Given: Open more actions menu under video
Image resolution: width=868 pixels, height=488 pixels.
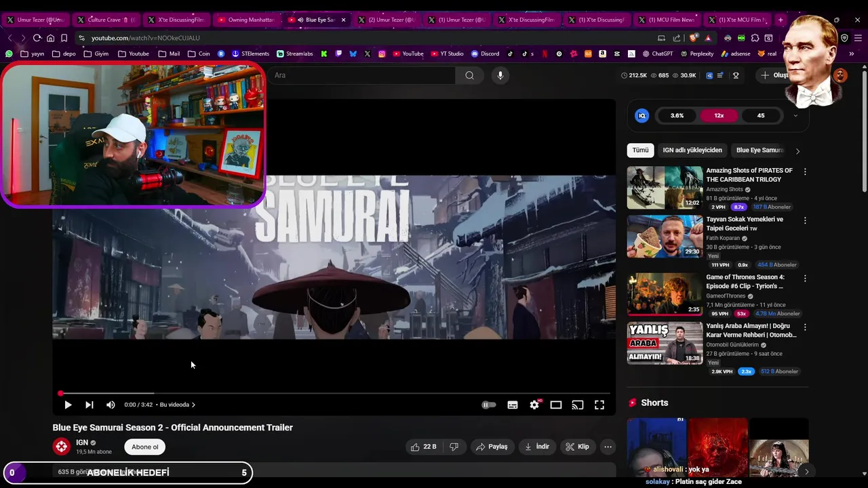Looking at the screenshot, I should (608, 447).
